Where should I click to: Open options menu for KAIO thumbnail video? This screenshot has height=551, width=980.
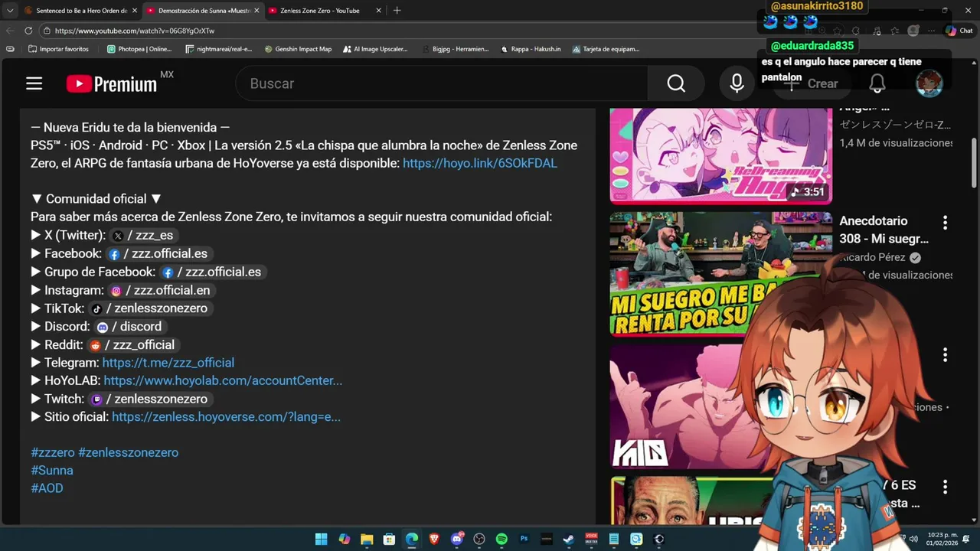point(945,355)
